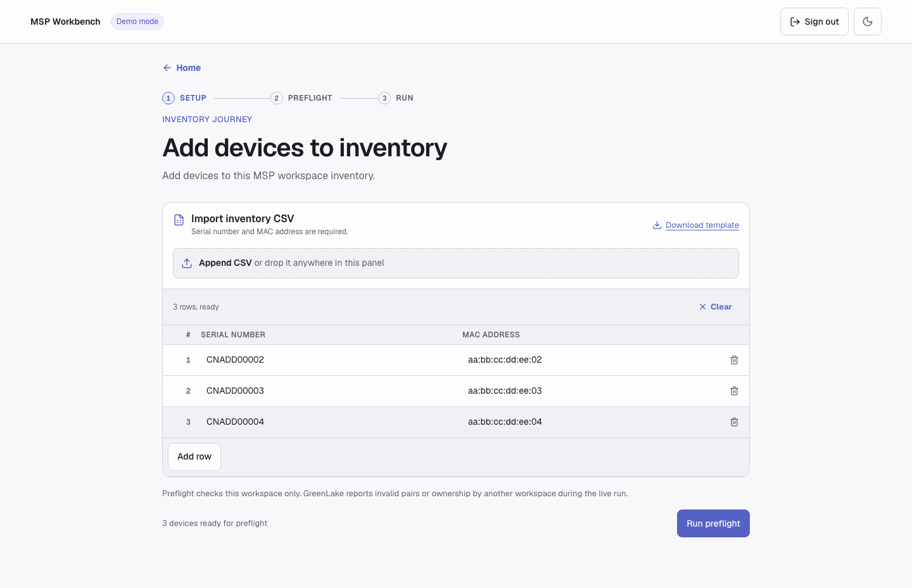This screenshot has width=912, height=588.
Task: Select the Run step indicator
Action: pyautogui.click(x=396, y=98)
